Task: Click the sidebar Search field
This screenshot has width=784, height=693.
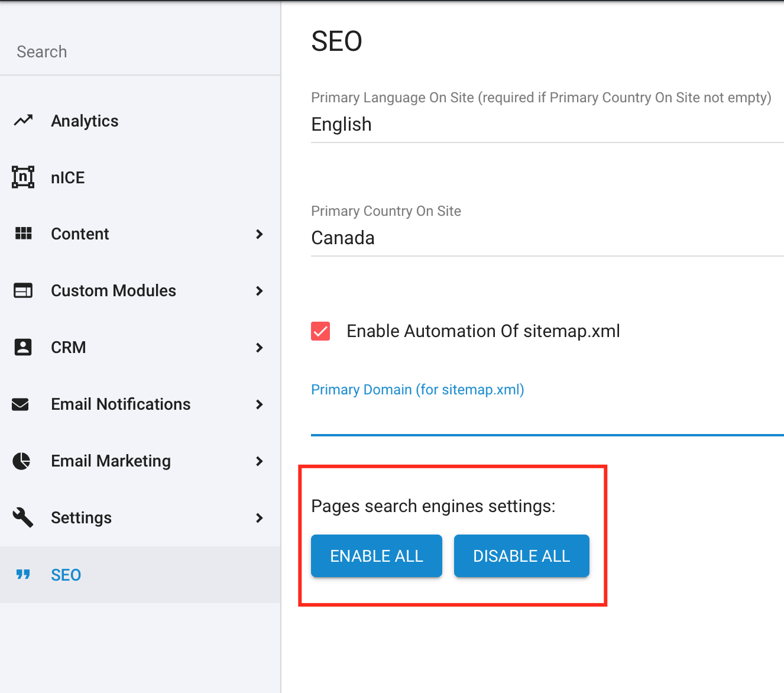Action: tap(140, 52)
